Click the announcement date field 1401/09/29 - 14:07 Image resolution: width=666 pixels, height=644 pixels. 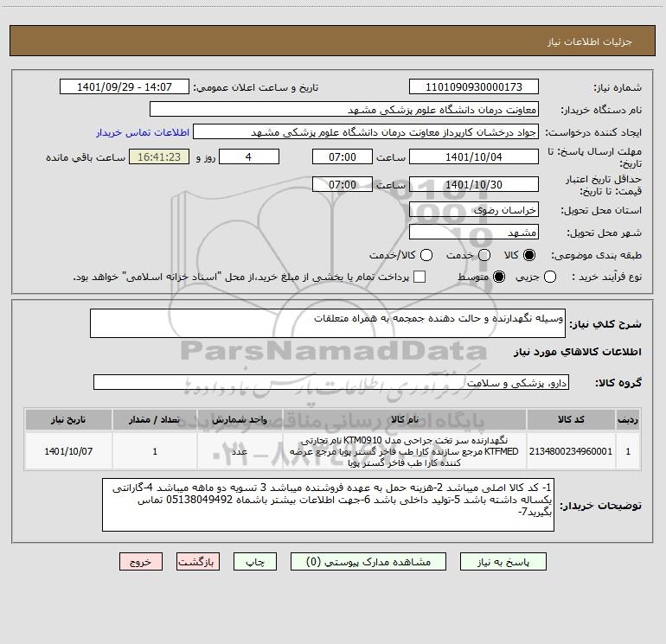tap(124, 86)
